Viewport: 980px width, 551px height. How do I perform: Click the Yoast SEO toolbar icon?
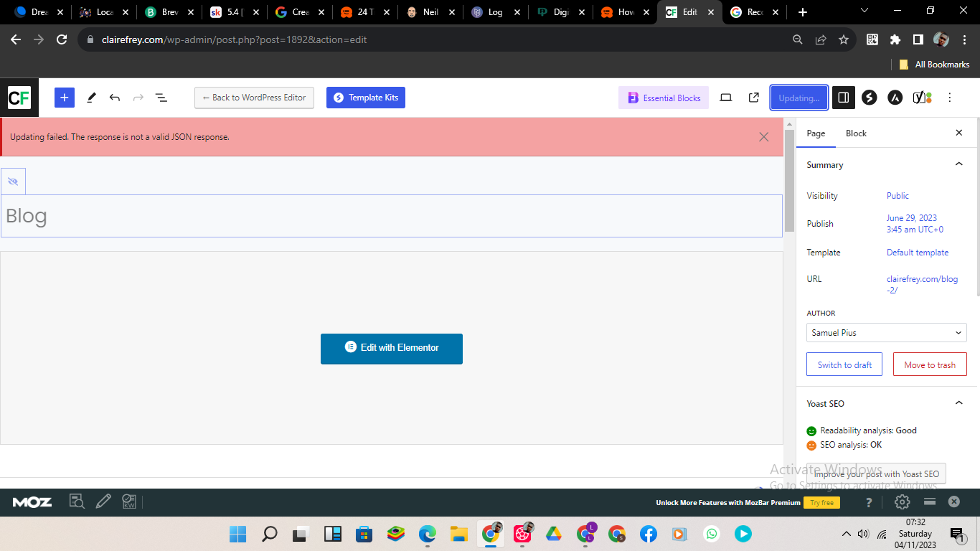pyautogui.click(x=920, y=97)
